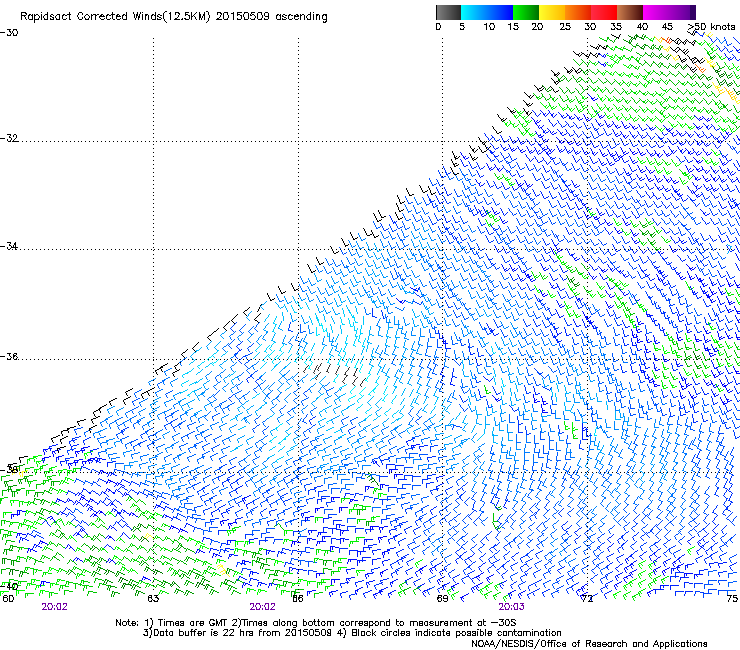This screenshot has height=650, width=740.
Task: Click the '-32' latitude axis label
Action: pyautogui.click(x=9, y=138)
